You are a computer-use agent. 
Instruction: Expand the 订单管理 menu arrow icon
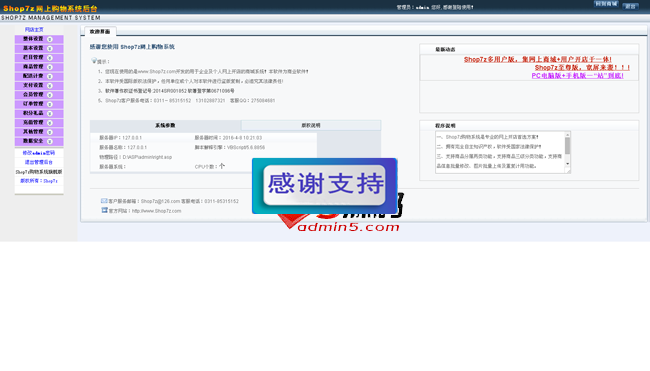(50, 104)
